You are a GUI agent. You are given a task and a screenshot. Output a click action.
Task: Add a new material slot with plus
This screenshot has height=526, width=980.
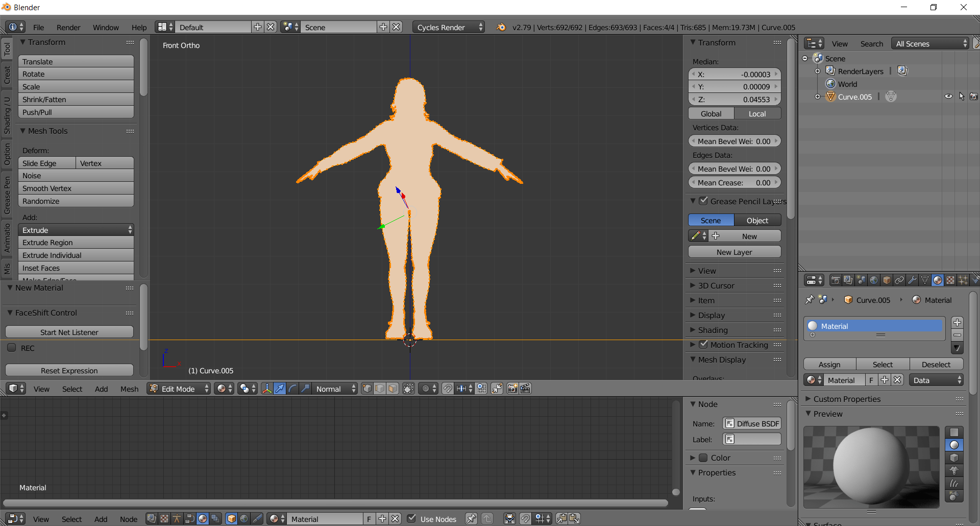957,322
